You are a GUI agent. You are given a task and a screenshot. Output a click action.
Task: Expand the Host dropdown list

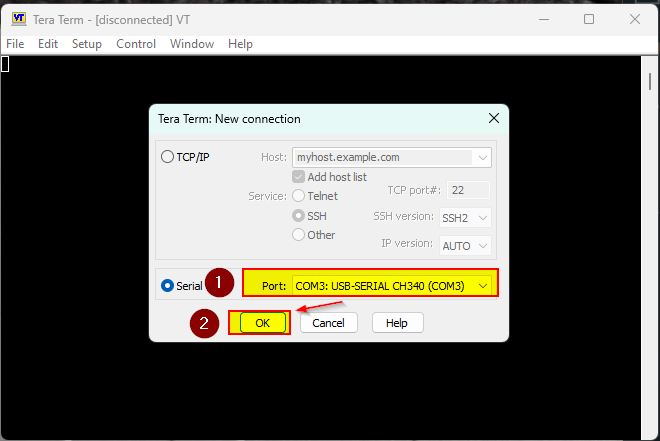click(483, 157)
